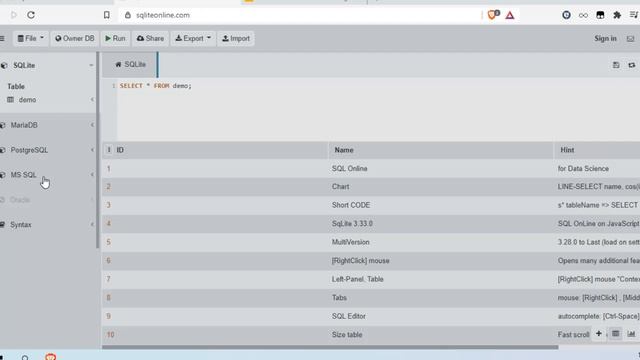Reload the page in the browser

click(31, 15)
